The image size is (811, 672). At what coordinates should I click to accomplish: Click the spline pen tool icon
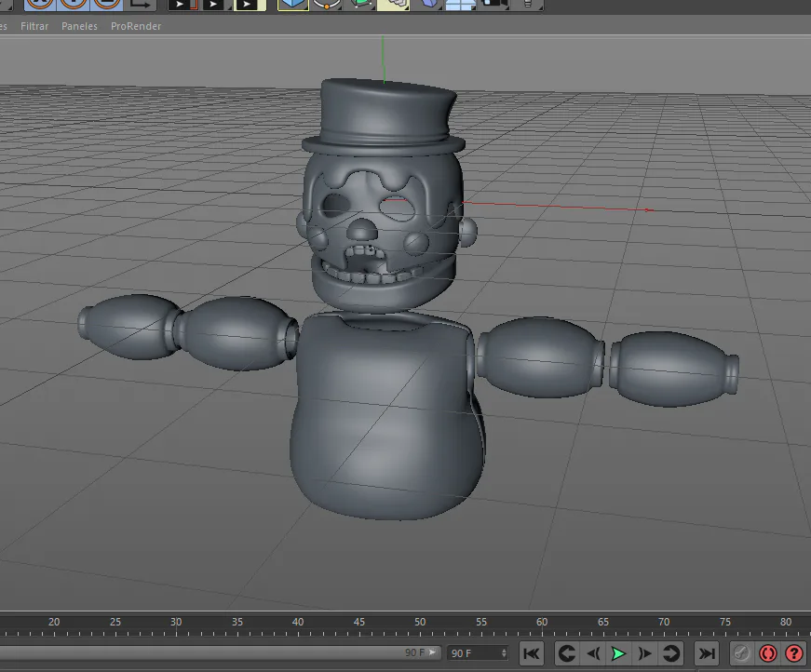click(x=327, y=4)
